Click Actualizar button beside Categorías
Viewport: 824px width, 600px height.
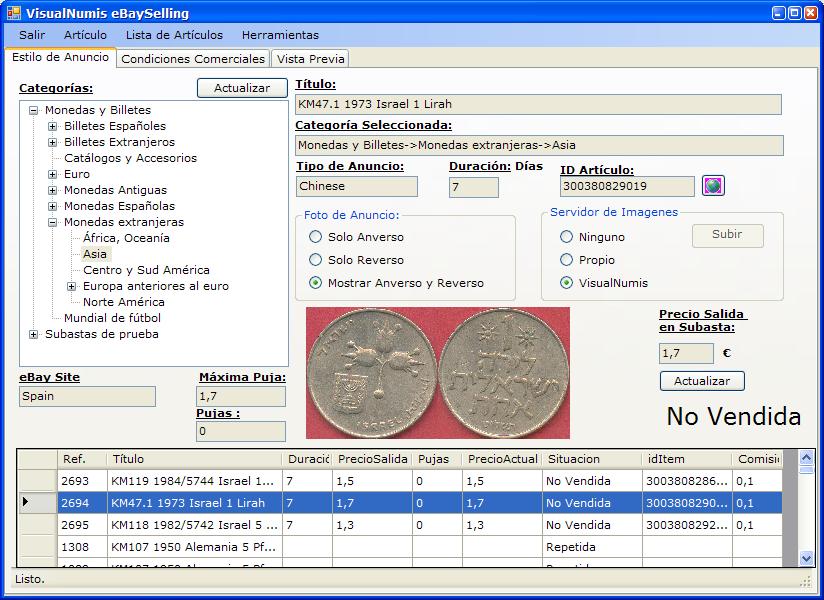tap(242, 88)
